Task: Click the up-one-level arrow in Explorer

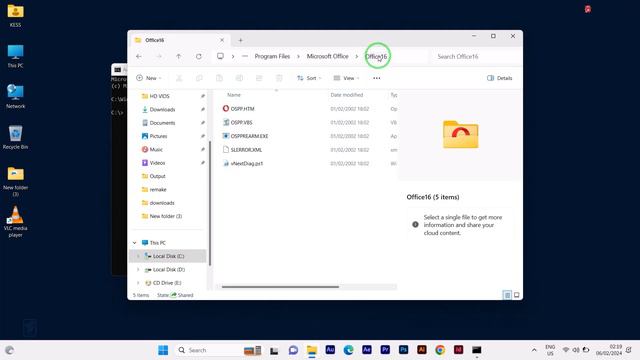Action: click(178, 56)
